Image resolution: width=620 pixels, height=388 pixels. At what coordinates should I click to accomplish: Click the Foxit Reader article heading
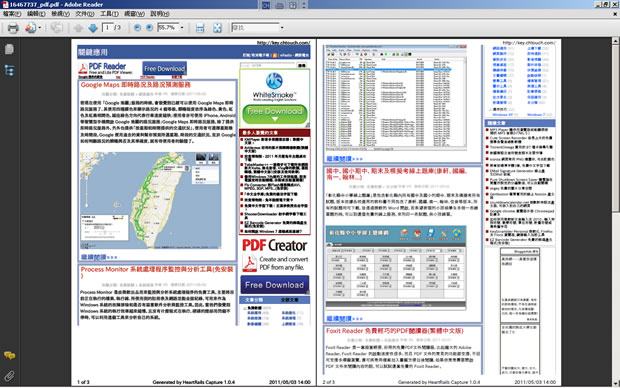coord(395,331)
